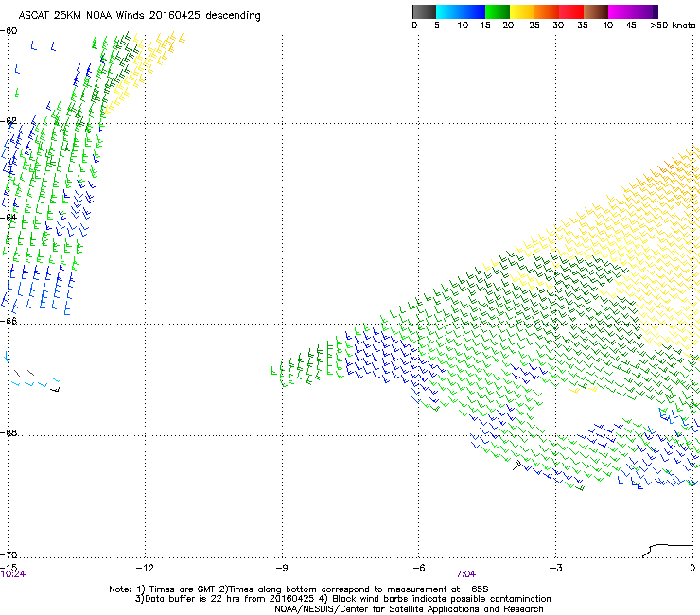Select the "10" color scale label
The image size is (700, 615).
[x=463, y=26]
